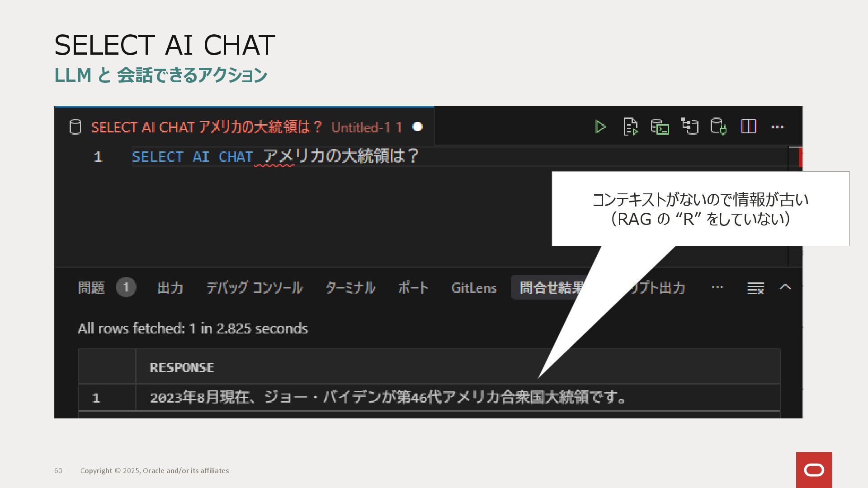
Task: Click the clear results list icon
Action: (x=755, y=288)
